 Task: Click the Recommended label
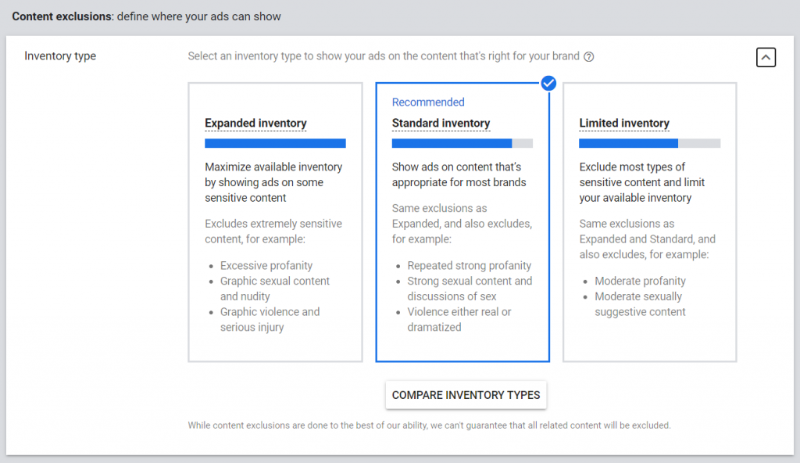pyautogui.click(x=428, y=102)
